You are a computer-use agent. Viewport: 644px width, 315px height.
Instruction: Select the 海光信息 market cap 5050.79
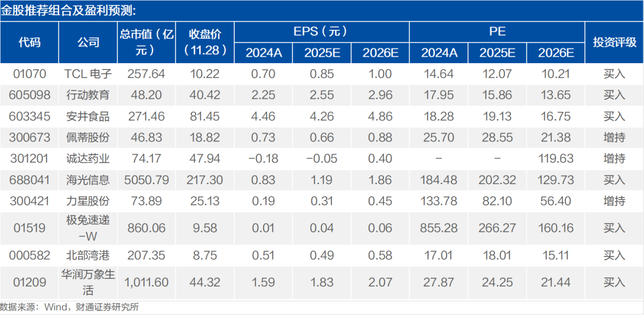[147, 180]
